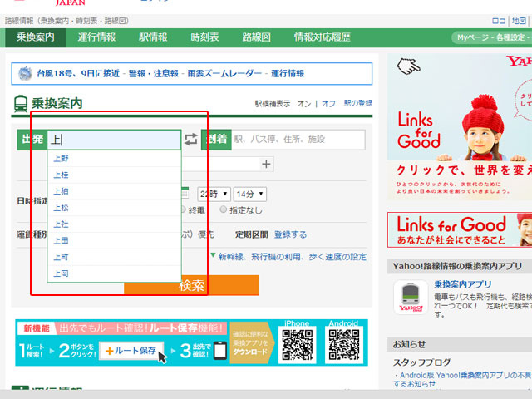This screenshot has width=532, height=399.
Task: Open the 14分 minute dropdown
Action: 249,194
